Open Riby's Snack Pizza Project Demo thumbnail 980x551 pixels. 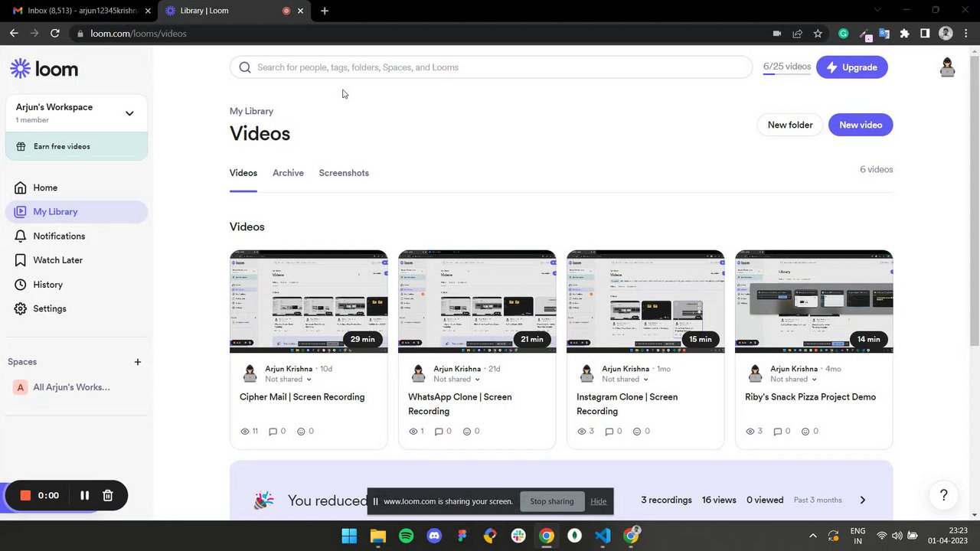point(814,302)
